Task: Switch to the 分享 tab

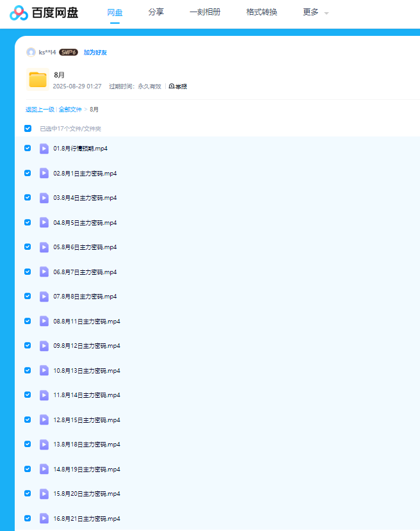Action: pyautogui.click(x=156, y=12)
